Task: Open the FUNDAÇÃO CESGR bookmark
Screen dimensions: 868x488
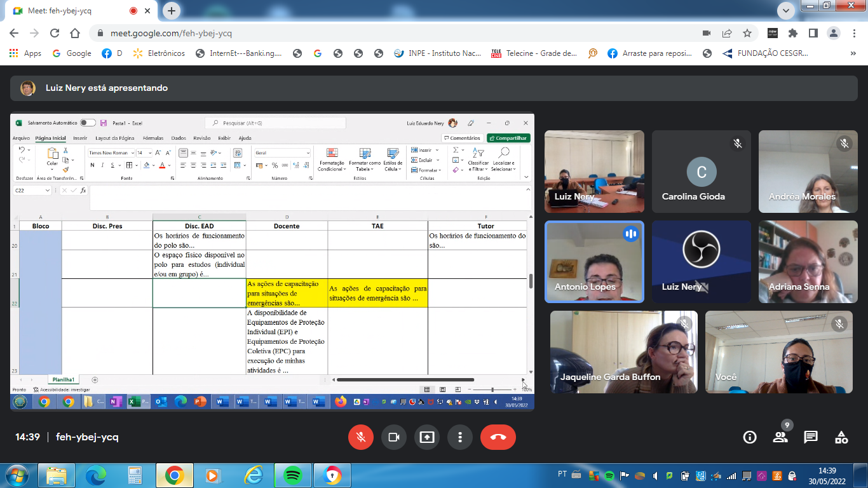Action: [x=766, y=53]
